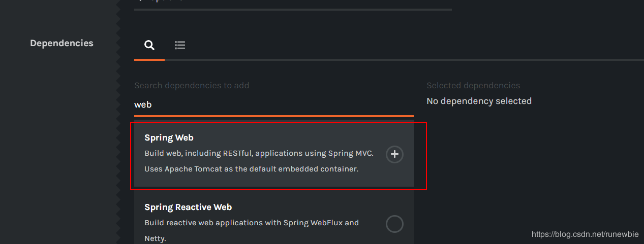Add Spring Web with the plus icon
This screenshot has height=244, width=644.
click(394, 154)
